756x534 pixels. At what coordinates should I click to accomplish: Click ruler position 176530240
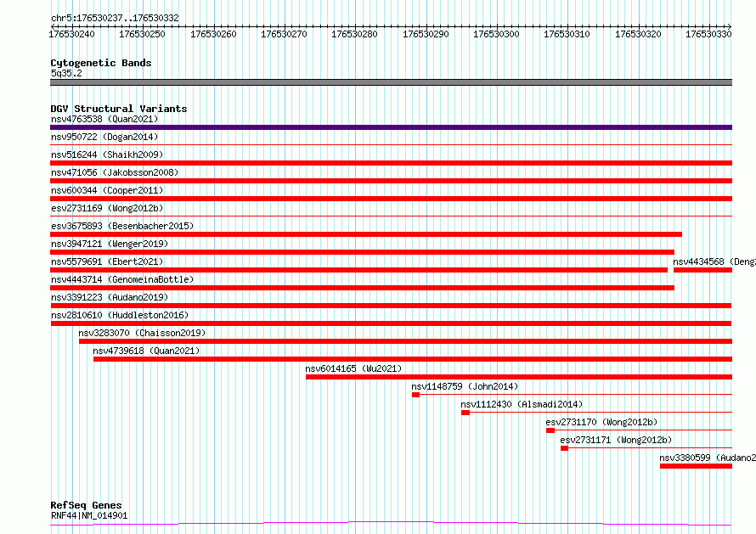(x=72, y=34)
